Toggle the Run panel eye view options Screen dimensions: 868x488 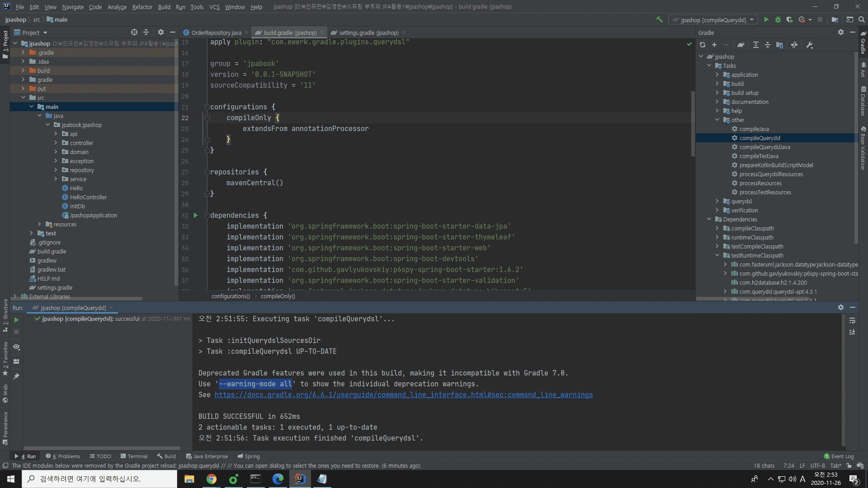[x=16, y=347]
